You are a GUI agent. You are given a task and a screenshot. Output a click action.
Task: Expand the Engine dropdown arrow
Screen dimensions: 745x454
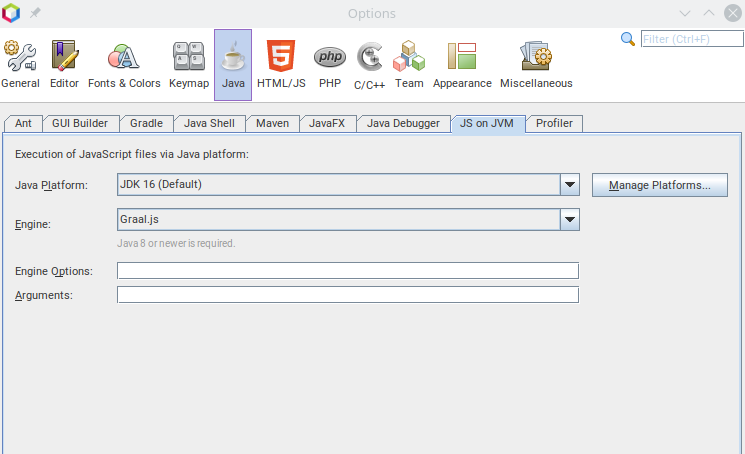(x=570, y=220)
